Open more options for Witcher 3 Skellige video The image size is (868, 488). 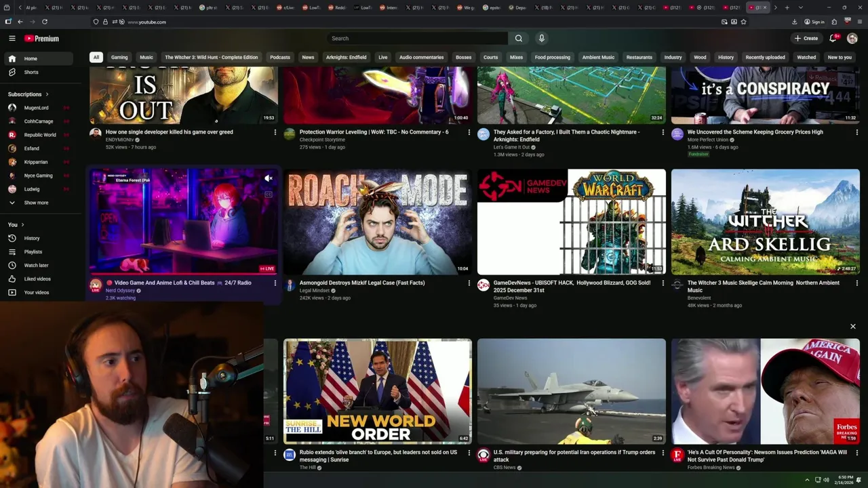(x=857, y=283)
